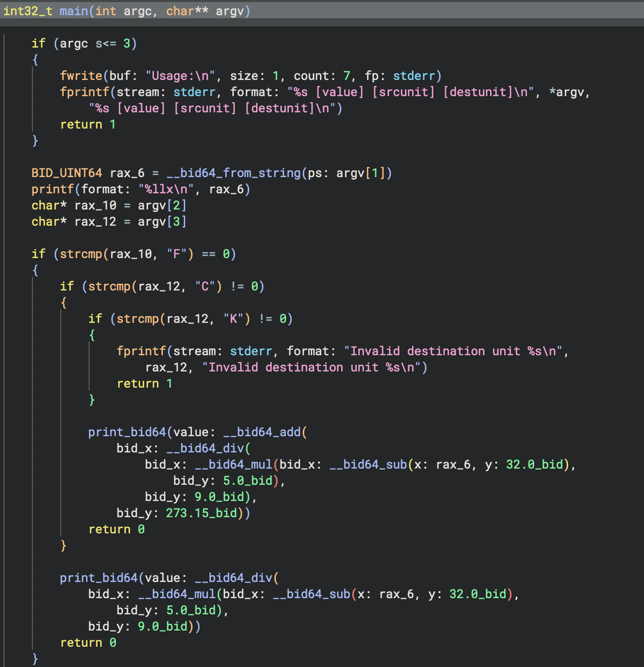
Task: Click the 9.0_bid constant in the last print_bid64 call
Action: coord(163,627)
